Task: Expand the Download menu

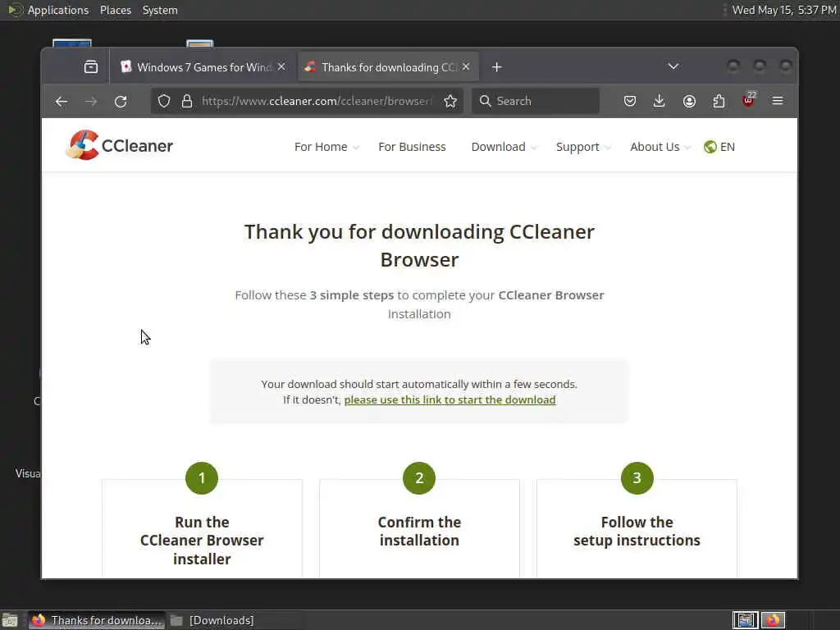Action: (x=504, y=147)
